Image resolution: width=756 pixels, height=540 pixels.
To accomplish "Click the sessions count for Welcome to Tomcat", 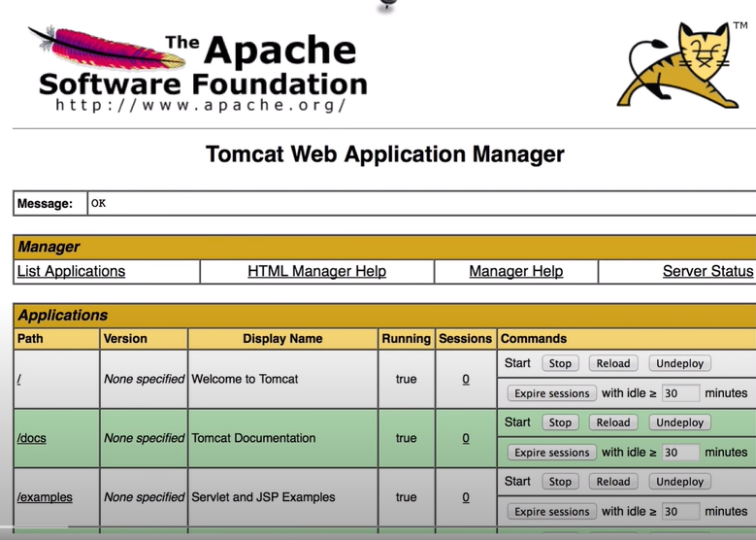I will tap(466, 380).
